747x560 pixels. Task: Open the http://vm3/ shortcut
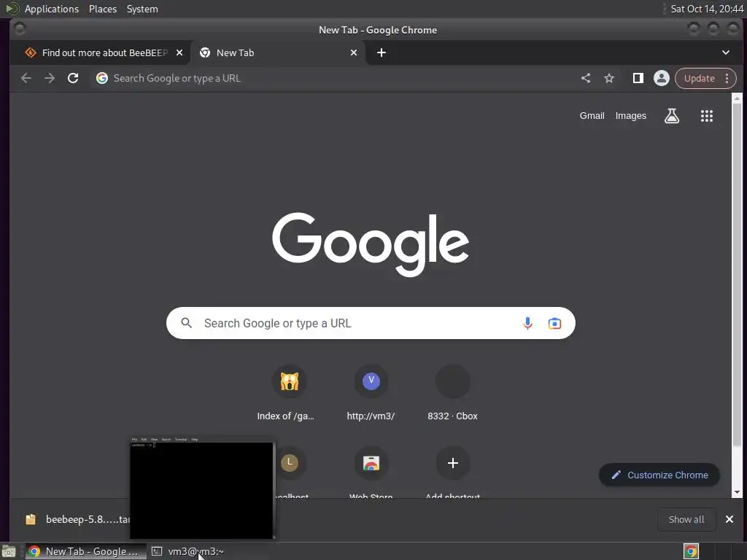[x=371, y=393]
